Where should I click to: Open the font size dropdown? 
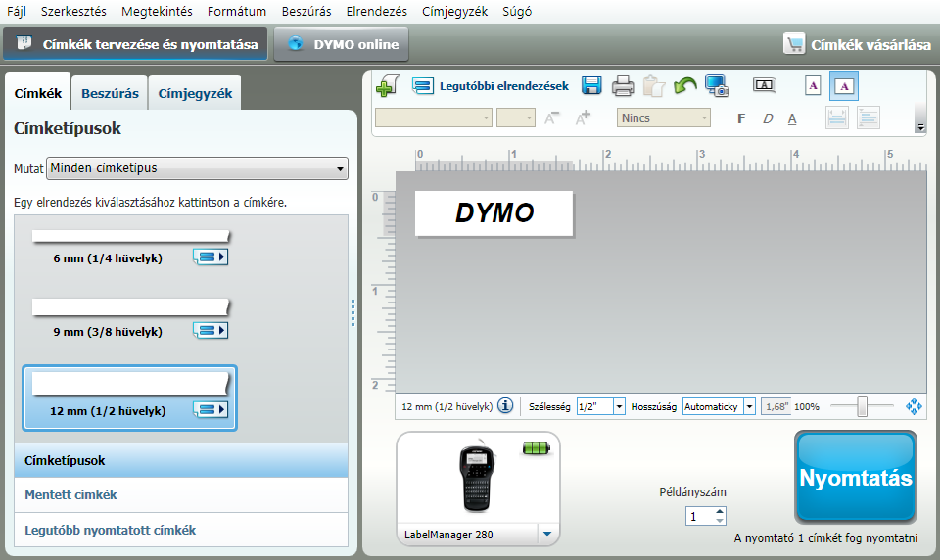tap(516, 117)
